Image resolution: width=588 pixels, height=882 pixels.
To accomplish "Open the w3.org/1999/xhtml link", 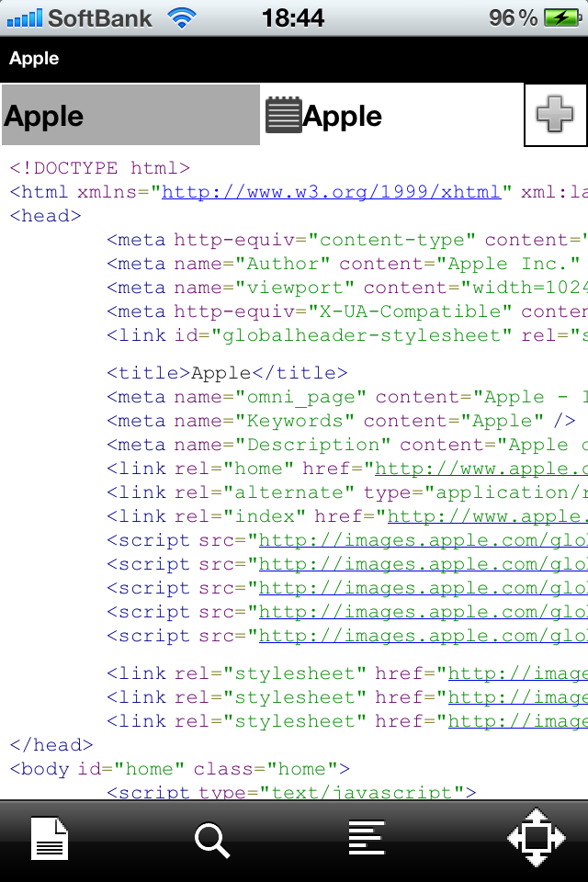I will [x=332, y=192].
